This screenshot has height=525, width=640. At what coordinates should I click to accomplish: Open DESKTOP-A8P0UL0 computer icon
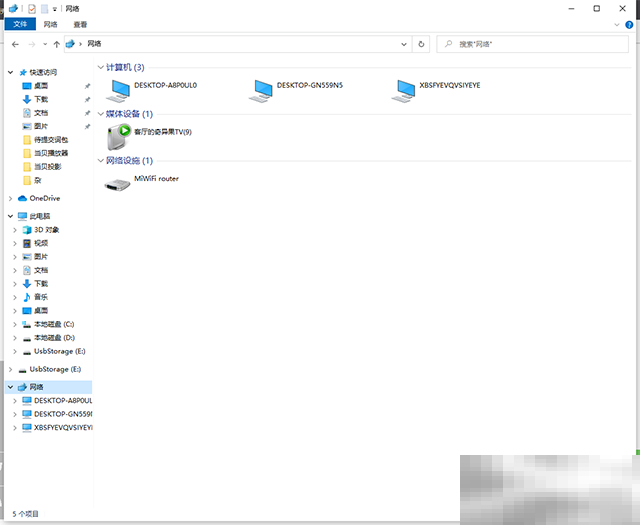[119, 90]
